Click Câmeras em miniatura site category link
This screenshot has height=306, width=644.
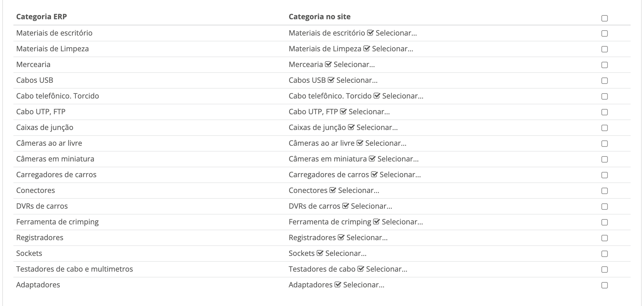[328, 159]
